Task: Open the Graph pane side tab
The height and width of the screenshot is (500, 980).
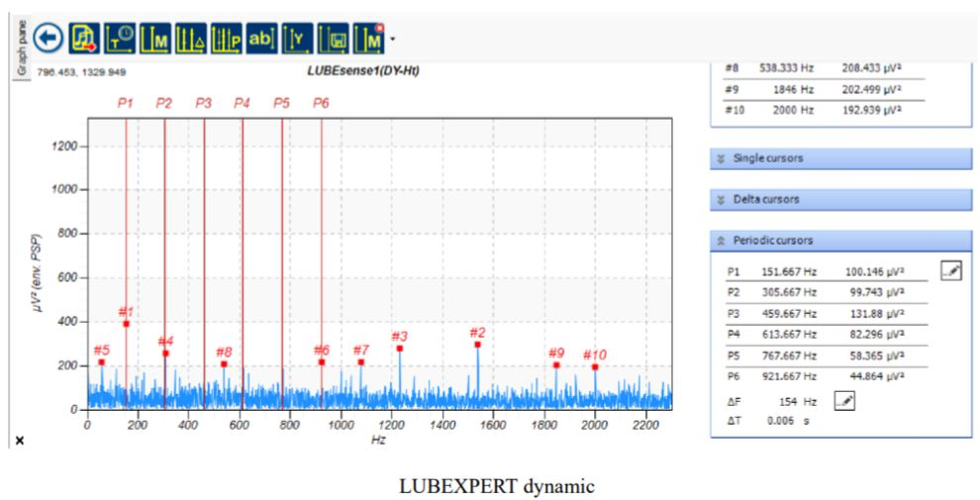Action: coord(22,48)
